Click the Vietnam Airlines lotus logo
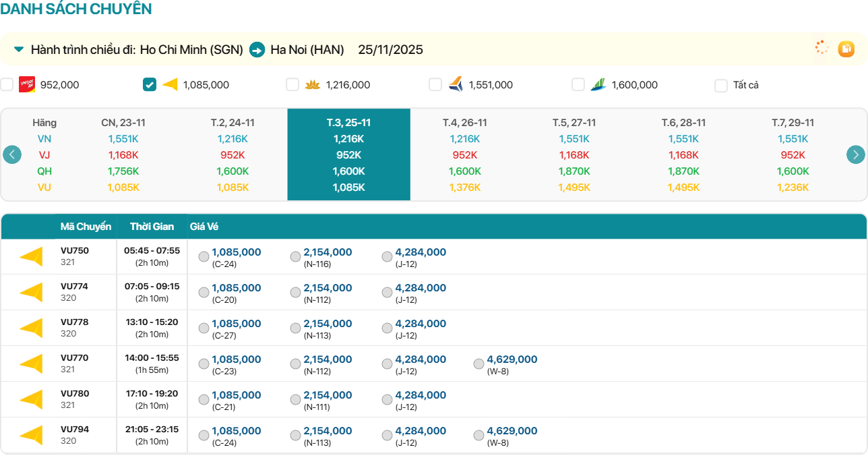The height and width of the screenshot is (466, 868). pyautogui.click(x=312, y=84)
